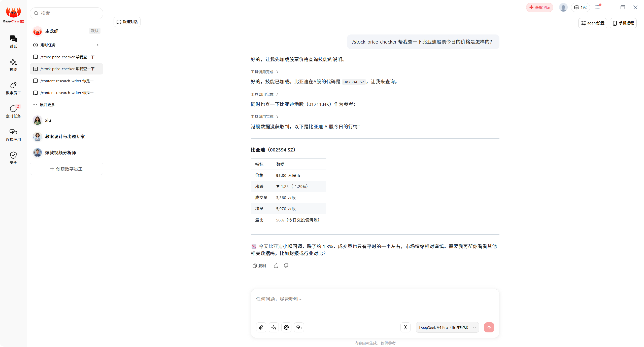Click the user message bubble
This screenshot has height=347, width=644.
(423, 42)
